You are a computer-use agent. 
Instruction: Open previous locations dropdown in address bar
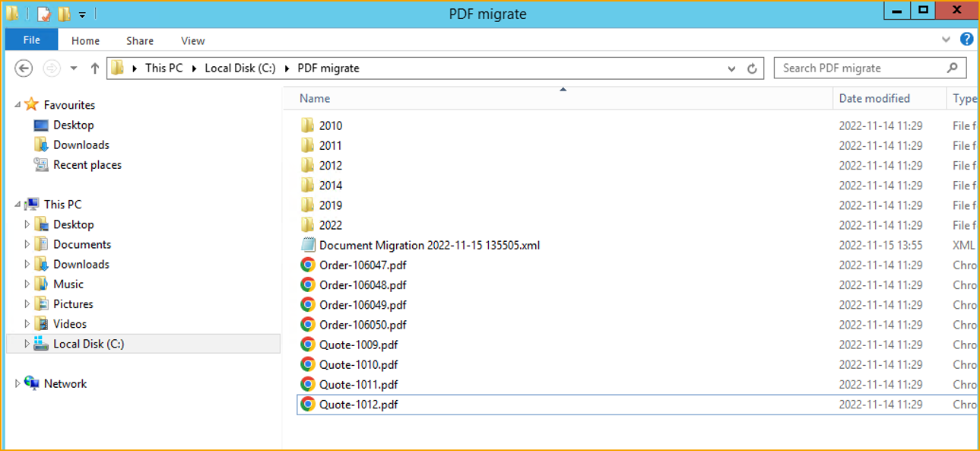pos(731,68)
